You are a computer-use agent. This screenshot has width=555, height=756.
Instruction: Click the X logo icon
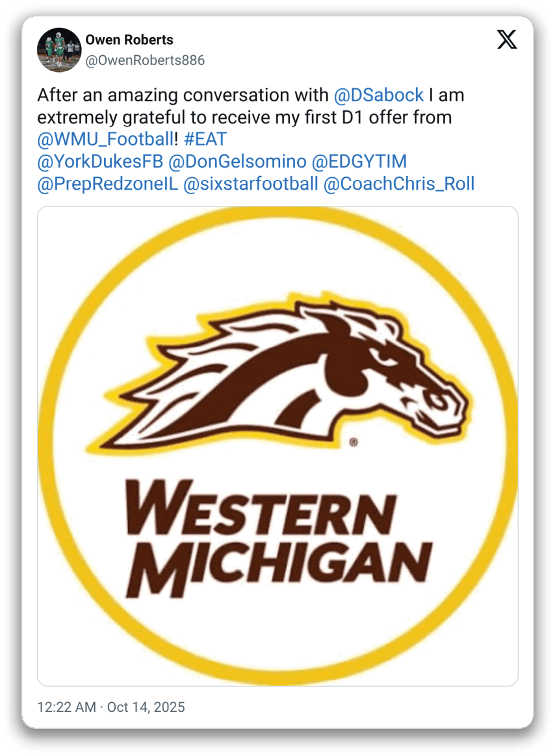507,40
